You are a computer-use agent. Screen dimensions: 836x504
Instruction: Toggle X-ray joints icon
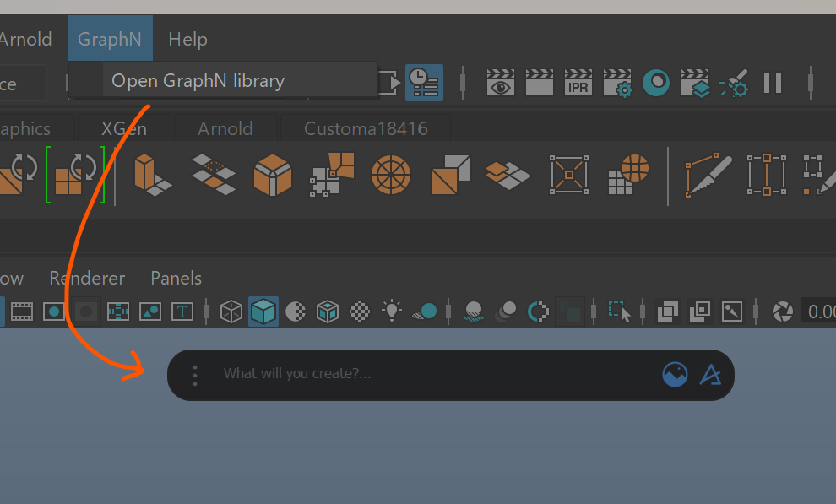[x=732, y=312]
